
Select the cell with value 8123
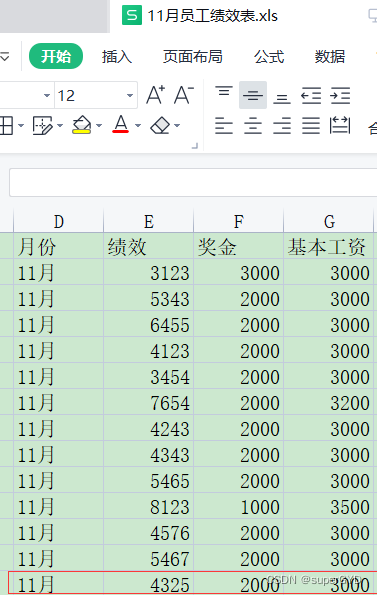(x=149, y=506)
